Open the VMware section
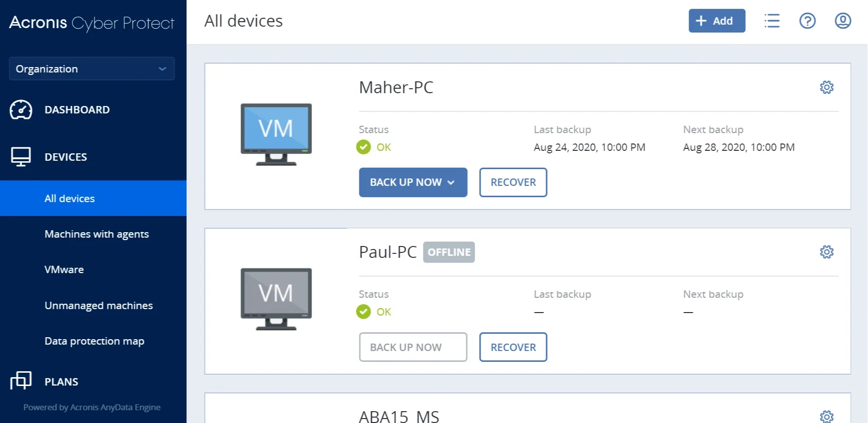 64,269
